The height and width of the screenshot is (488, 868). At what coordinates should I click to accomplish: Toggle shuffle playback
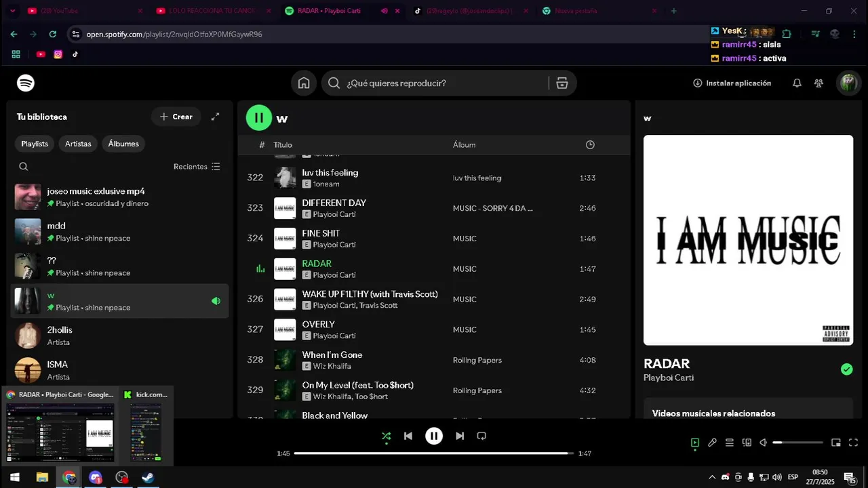coord(386,436)
